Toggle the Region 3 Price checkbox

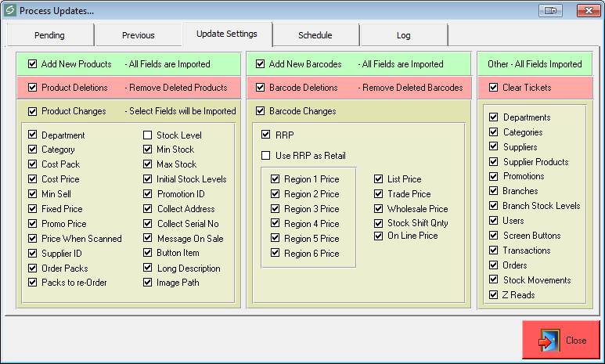coord(275,209)
